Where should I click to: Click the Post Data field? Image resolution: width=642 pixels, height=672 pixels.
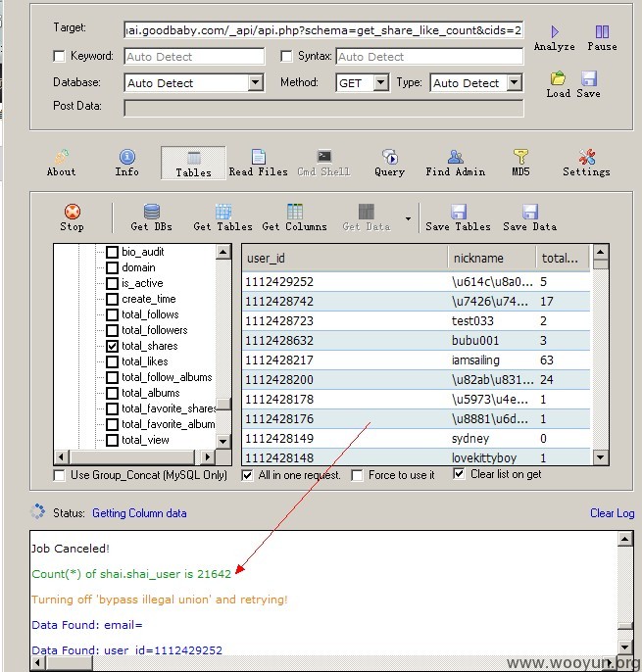coord(323,108)
